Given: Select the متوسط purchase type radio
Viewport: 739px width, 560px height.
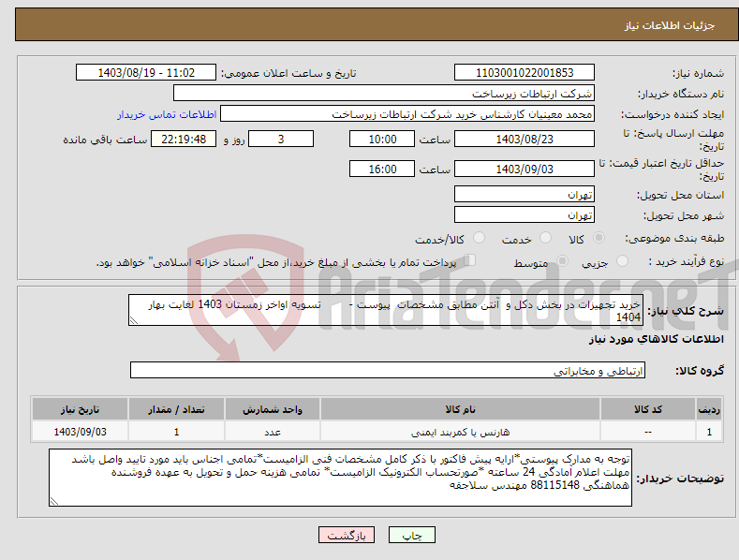Looking at the screenshot, I should 562,260.
